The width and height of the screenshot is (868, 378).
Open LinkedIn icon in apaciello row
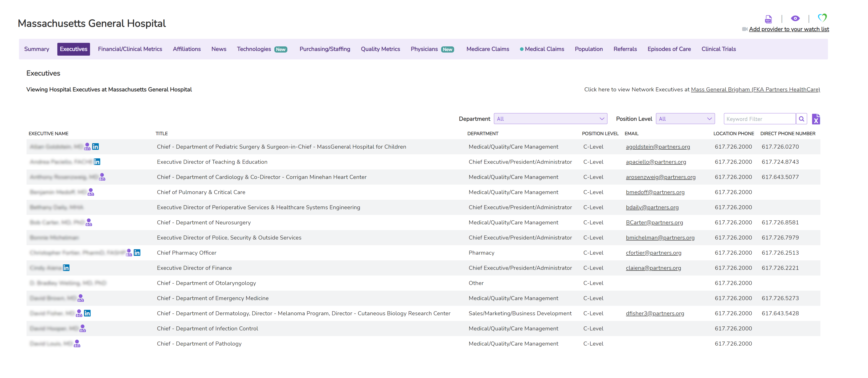click(97, 162)
